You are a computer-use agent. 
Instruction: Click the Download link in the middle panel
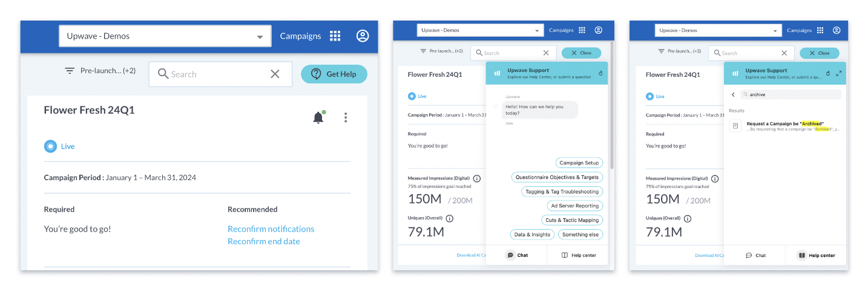click(471, 256)
